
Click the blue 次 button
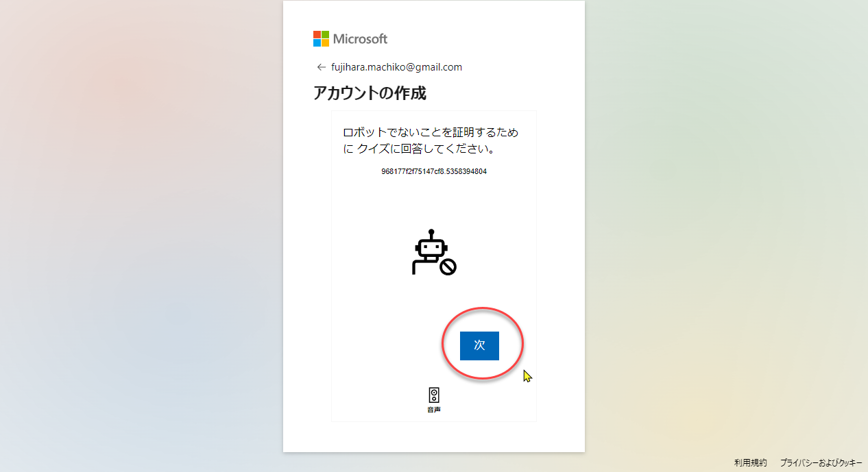(479, 345)
